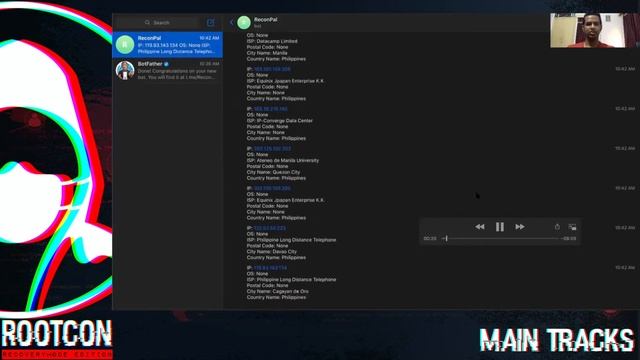
Task: Seek on the video timeline track
Action: tap(502, 238)
